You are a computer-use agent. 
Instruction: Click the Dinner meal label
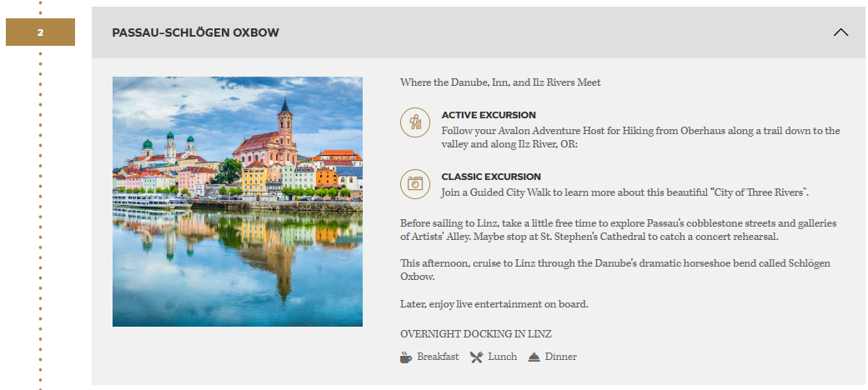click(x=561, y=357)
